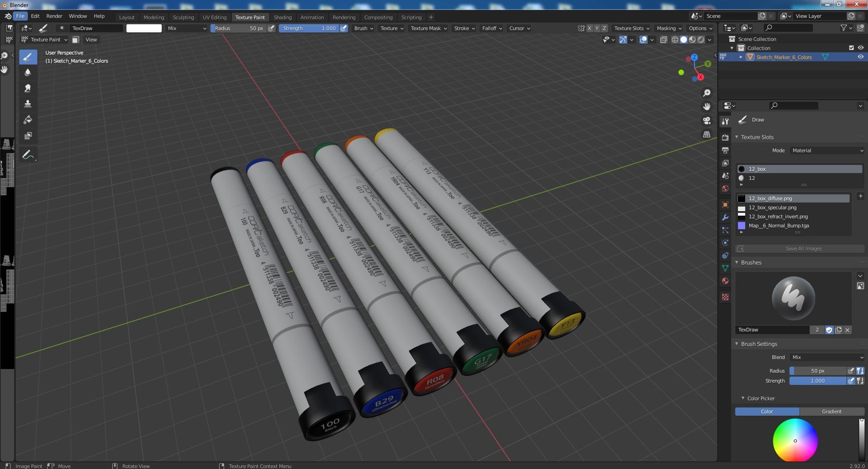Toggle X axis symmetry
Viewport: 868px width, 469px height.
(x=589, y=28)
